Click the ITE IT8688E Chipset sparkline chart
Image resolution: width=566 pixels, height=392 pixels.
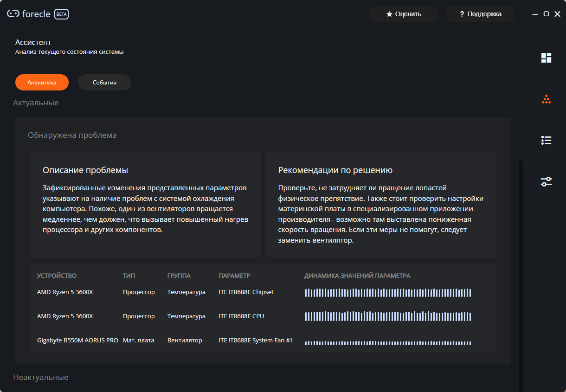(x=388, y=293)
